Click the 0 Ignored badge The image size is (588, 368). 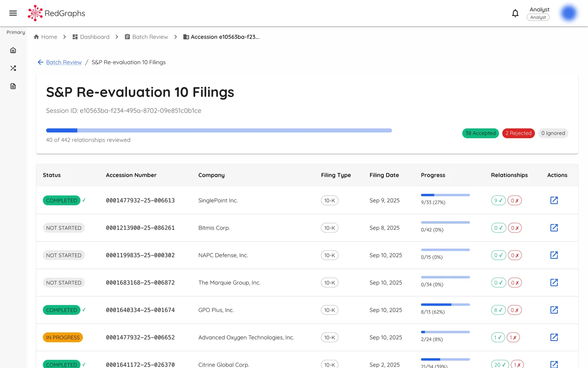tap(553, 133)
